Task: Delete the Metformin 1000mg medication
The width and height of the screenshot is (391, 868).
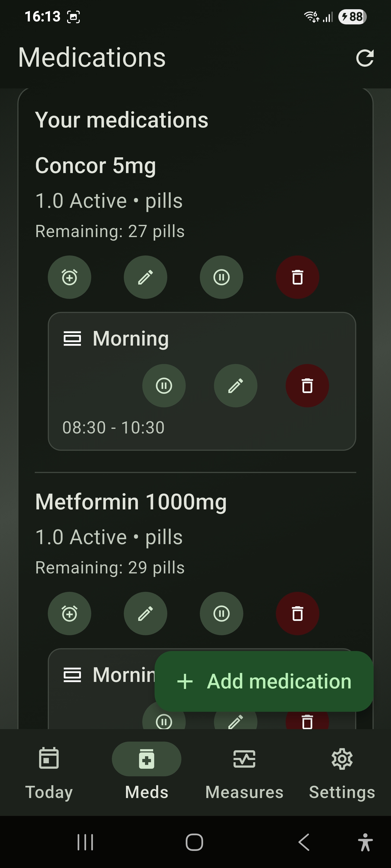Action: click(x=297, y=614)
